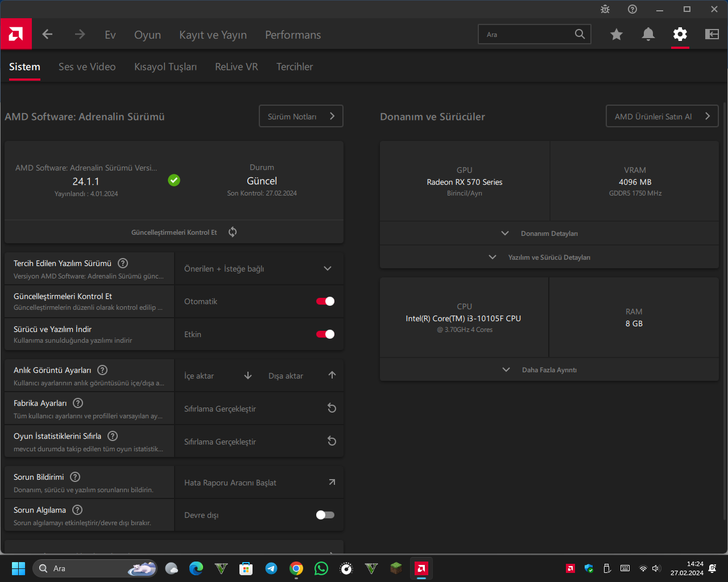The height and width of the screenshot is (582, 728).
Task: Click the Sürüm Notları button
Action: [301, 116]
